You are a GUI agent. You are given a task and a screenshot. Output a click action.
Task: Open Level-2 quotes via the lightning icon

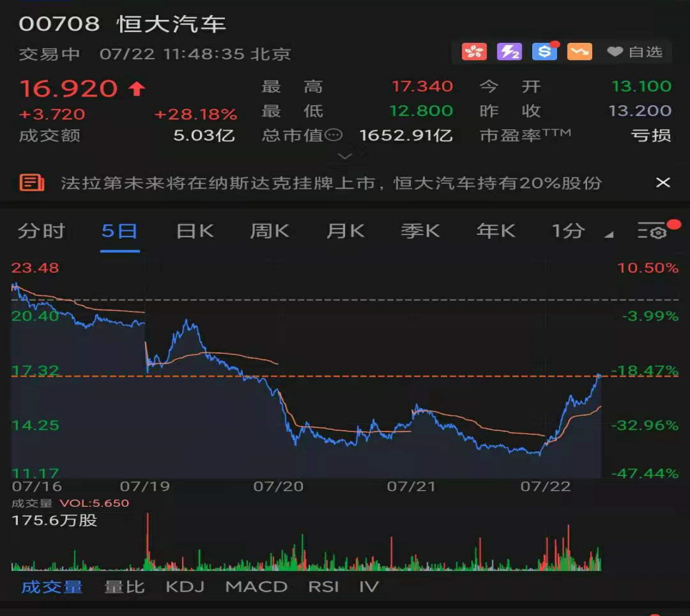tap(509, 51)
